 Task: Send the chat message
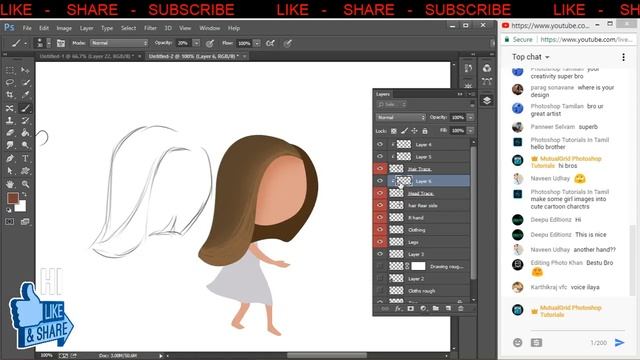pos(619,342)
